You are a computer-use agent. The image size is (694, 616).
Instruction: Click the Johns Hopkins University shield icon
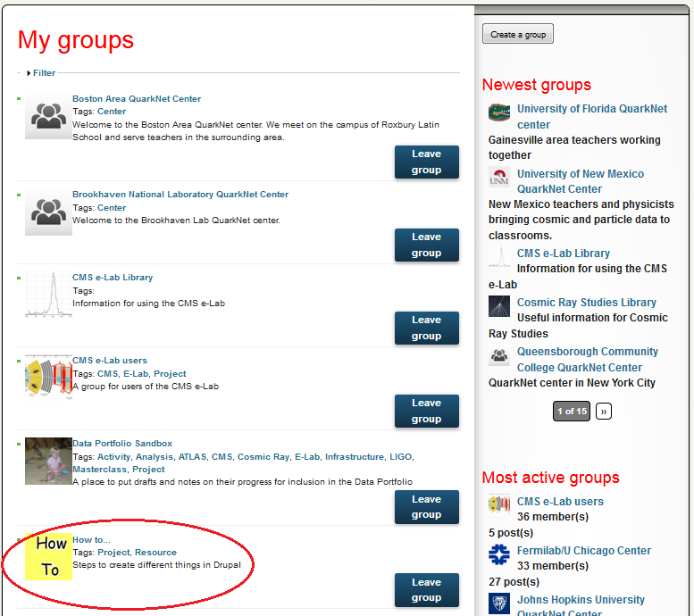tap(499, 604)
